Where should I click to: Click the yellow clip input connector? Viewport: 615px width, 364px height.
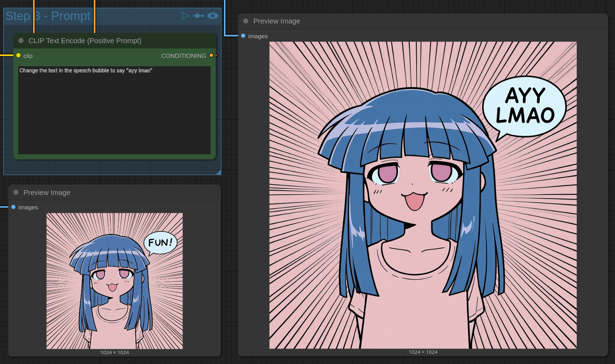click(19, 55)
